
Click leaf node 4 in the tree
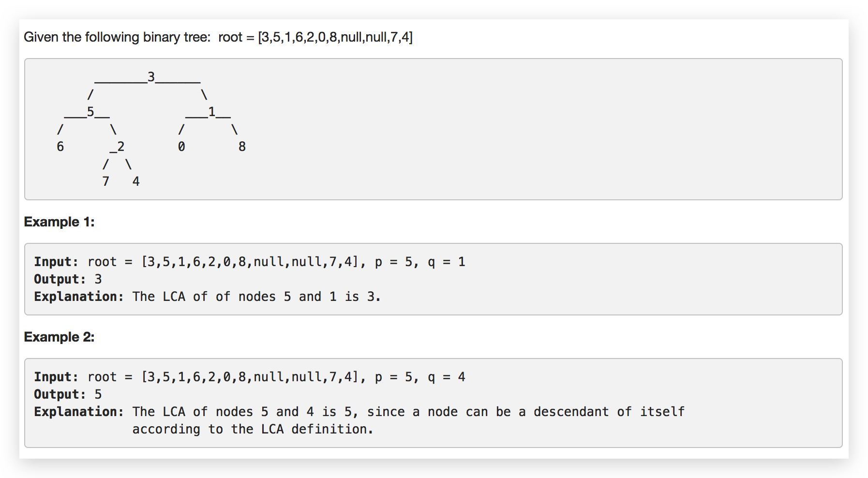pos(136,181)
